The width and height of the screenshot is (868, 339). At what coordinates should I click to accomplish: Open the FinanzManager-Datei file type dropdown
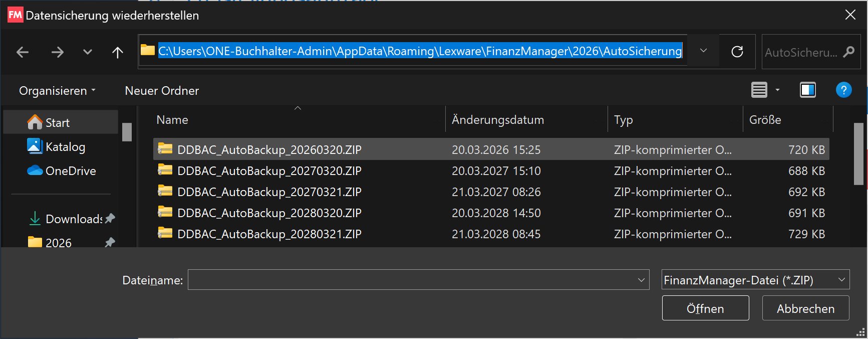coord(755,280)
